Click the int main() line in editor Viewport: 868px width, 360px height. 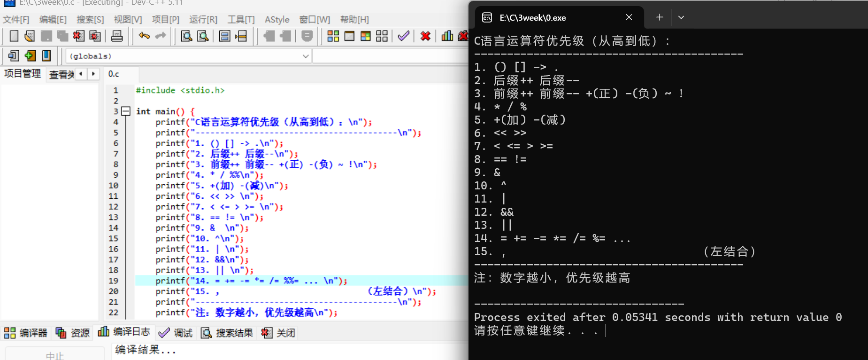tap(165, 111)
